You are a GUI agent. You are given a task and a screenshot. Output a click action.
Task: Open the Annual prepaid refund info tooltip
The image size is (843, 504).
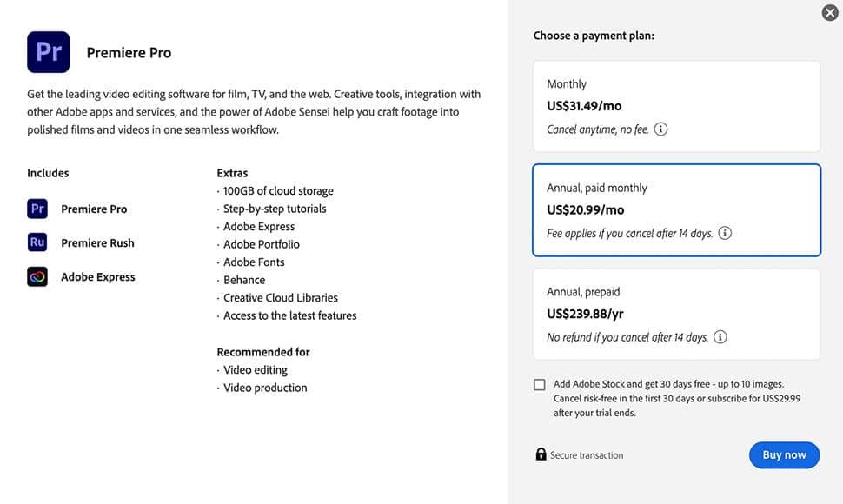tap(720, 336)
